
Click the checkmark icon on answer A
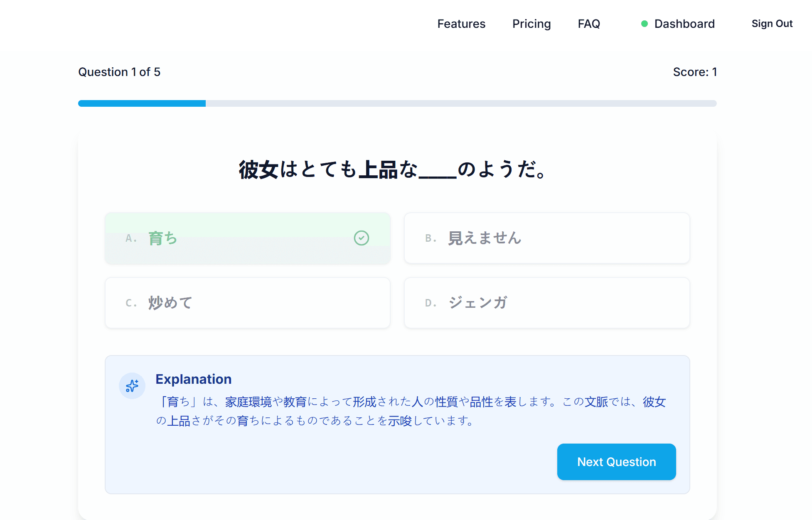pos(362,238)
